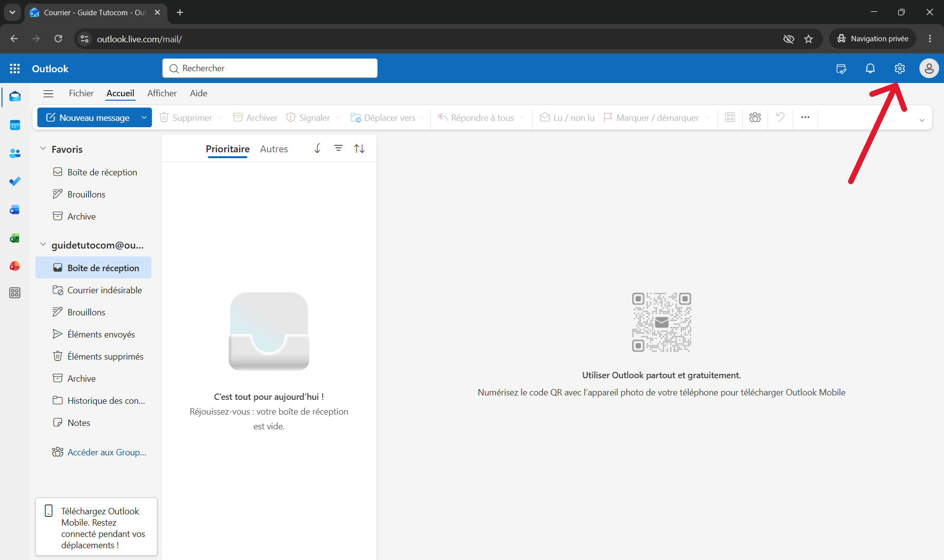Open Archive under Favoris

coord(94,216)
